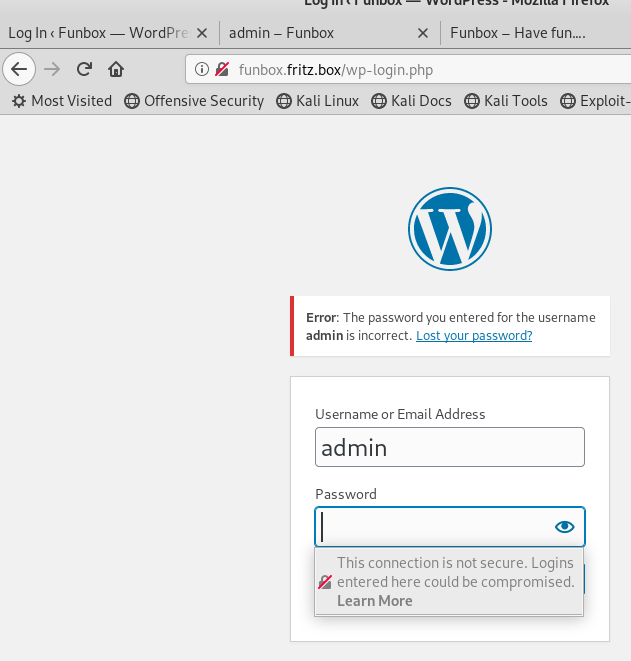Image resolution: width=631 pixels, height=661 pixels.
Task: Open the Kali Linux bookmark
Action: coord(317,101)
